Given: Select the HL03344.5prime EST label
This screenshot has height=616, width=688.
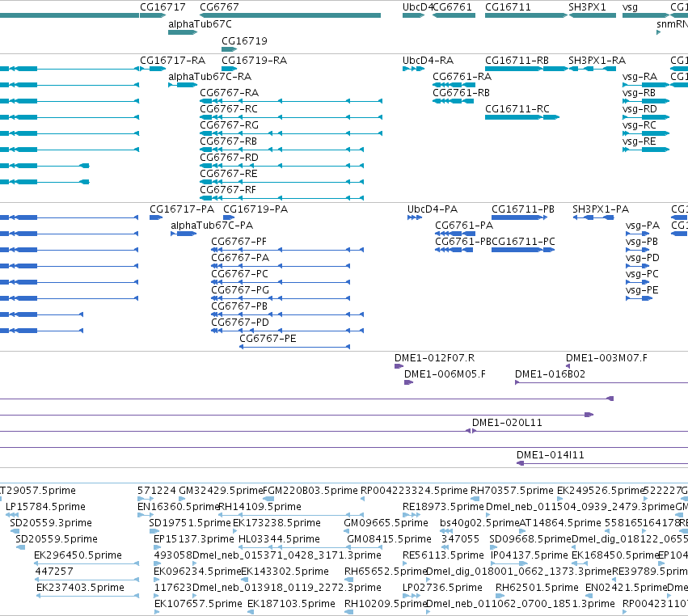Looking at the screenshot, I should 279,539.
